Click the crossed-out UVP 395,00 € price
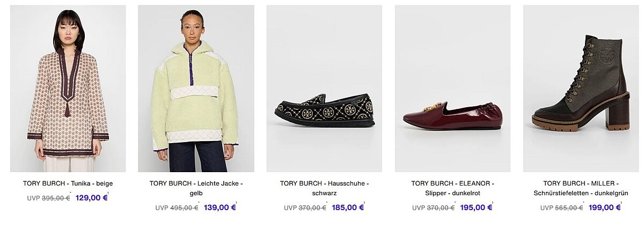This screenshot has width=644, height=237. [55, 198]
